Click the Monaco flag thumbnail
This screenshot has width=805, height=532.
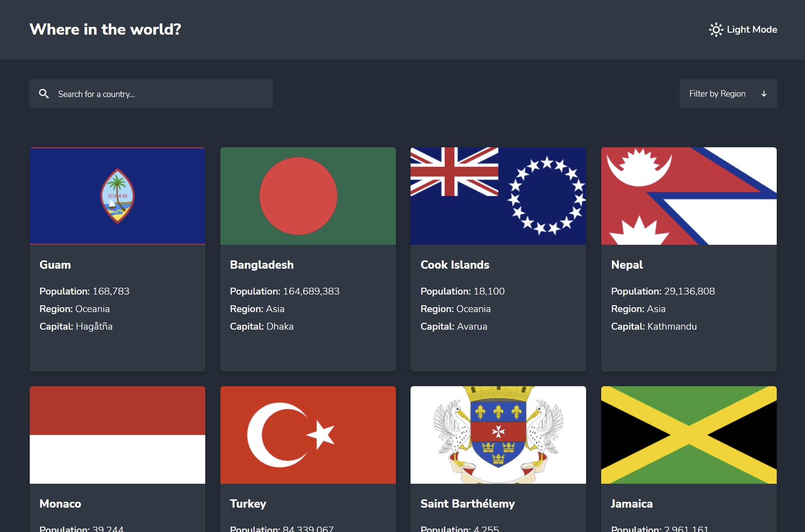tap(117, 435)
